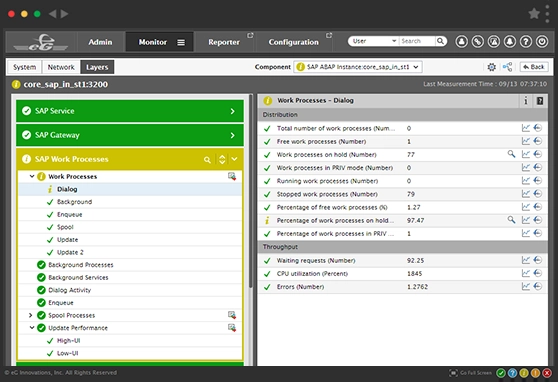Expand the Spool Processes node
This screenshot has width=558, height=382.
(x=31, y=315)
